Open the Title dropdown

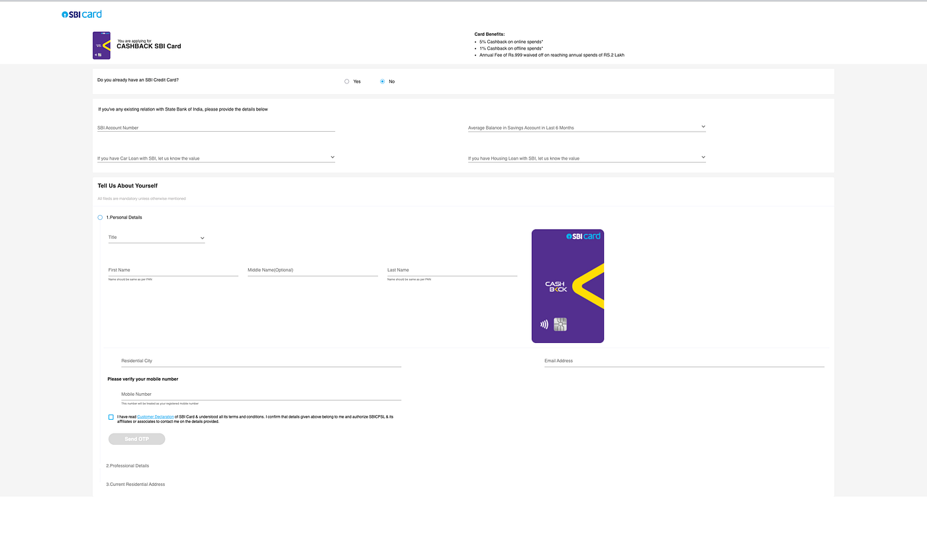(157, 237)
